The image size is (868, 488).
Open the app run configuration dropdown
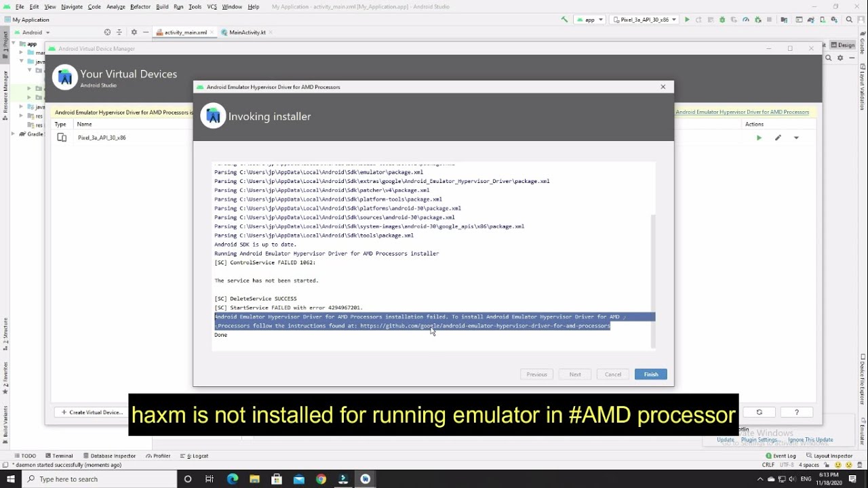point(590,20)
